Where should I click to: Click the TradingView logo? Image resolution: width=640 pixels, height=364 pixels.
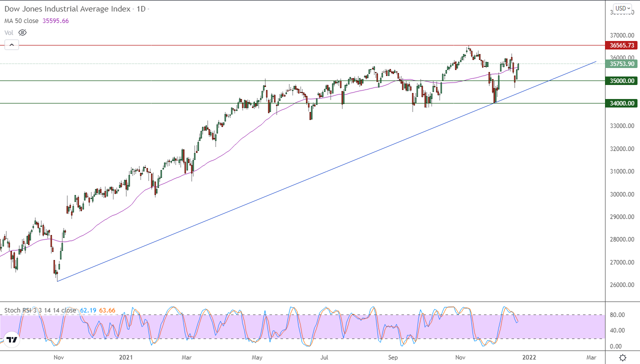click(12, 339)
